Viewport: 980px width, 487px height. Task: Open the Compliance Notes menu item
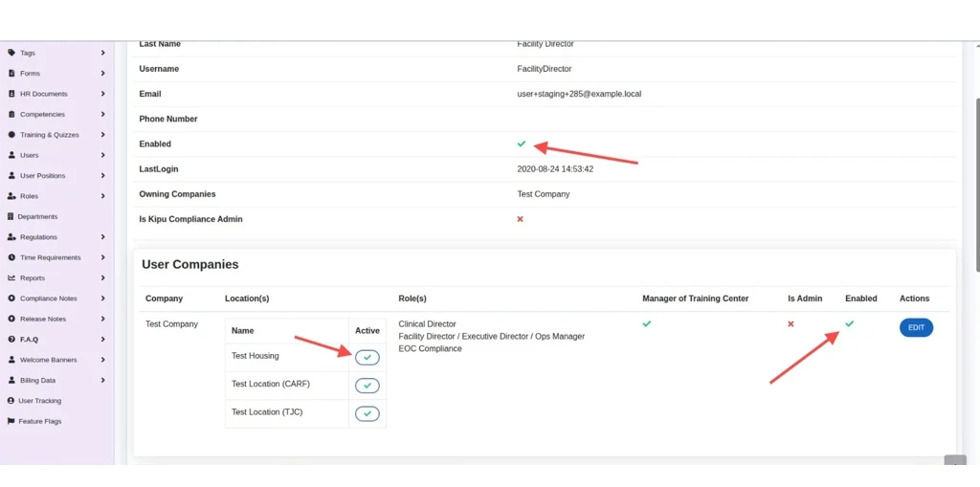(48, 299)
